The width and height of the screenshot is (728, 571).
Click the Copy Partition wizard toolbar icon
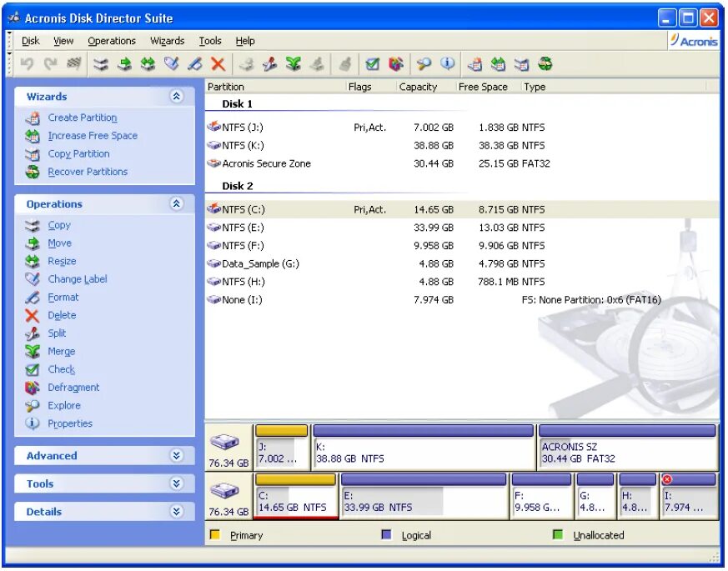click(521, 64)
